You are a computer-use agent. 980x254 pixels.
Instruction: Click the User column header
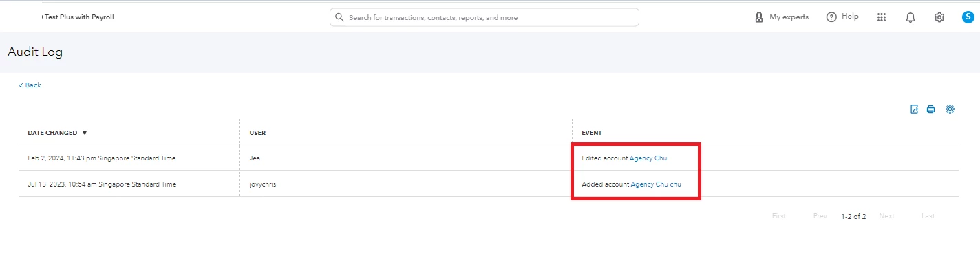[x=257, y=133]
